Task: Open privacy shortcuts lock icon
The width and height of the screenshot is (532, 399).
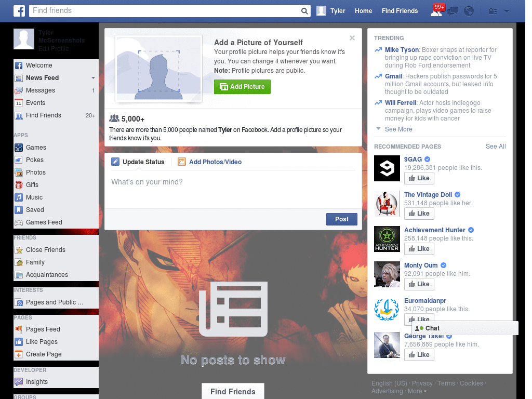Action: (493, 11)
